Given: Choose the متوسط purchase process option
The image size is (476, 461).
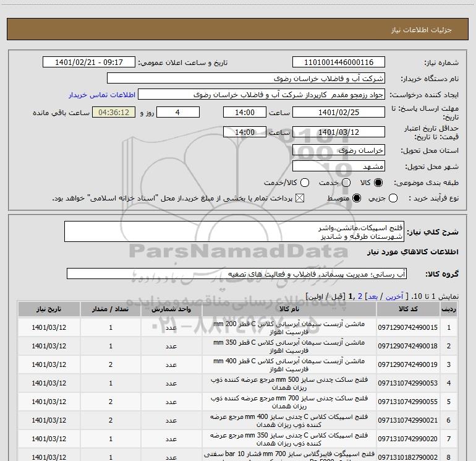Looking at the screenshot, I should coord(357,198).
